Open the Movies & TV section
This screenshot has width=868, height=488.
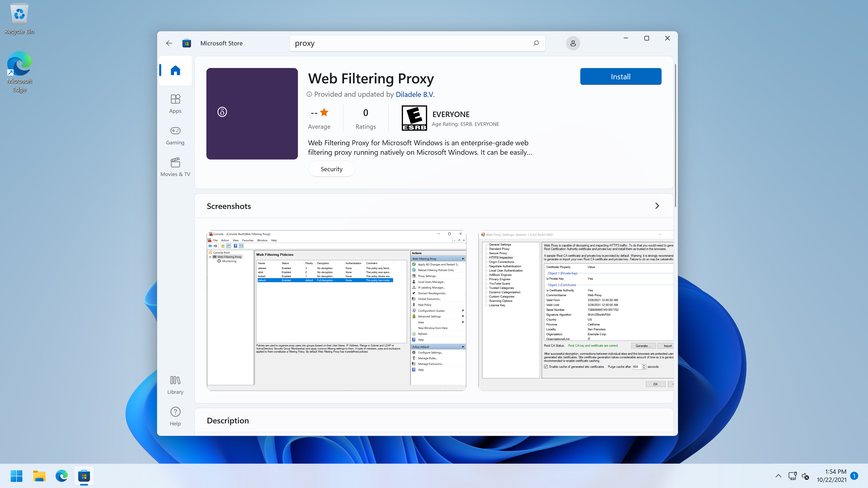(x=175, y=167)
